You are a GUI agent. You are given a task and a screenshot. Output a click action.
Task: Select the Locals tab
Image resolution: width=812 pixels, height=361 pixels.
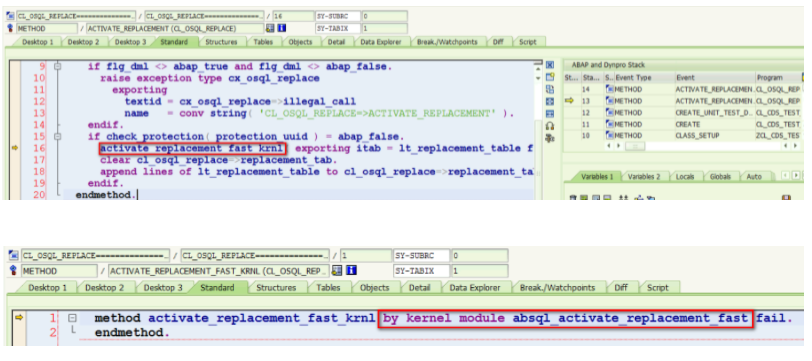pos(685,177)
